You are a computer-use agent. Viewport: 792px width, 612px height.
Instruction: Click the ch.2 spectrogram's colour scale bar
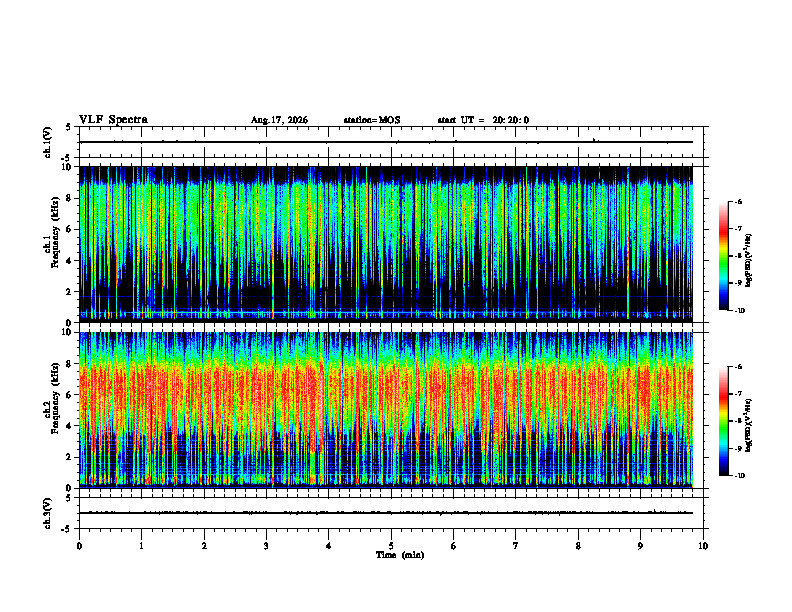tap(723, 421)
